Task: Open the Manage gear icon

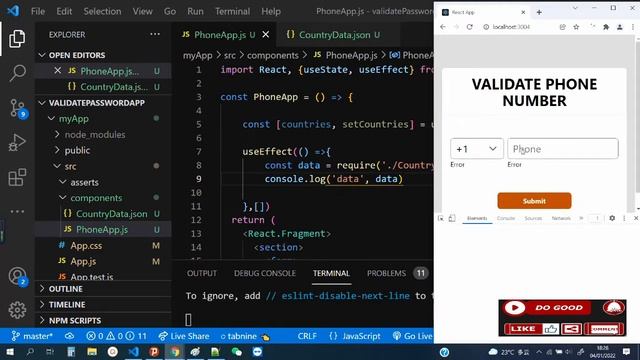Action: [17, 310]
